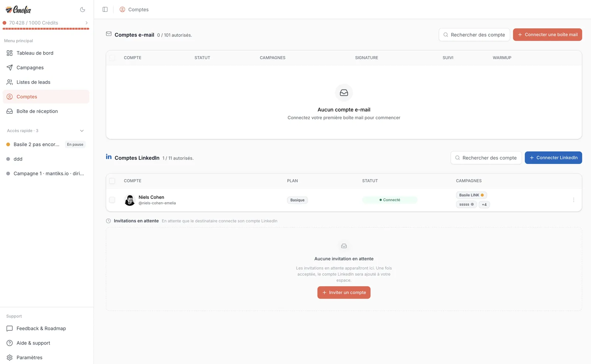The image size is (591, 364).
Task: Select all e-mail accounts checkbox
Action: [112, 58]
